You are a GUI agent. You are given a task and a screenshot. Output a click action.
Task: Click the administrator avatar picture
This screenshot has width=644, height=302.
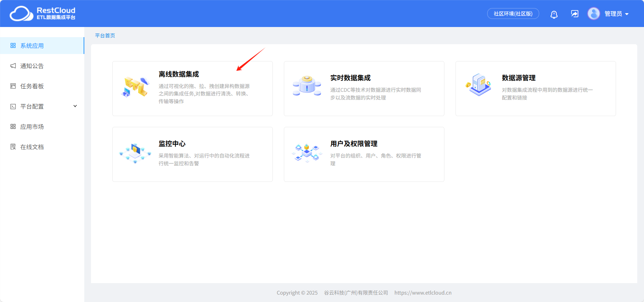pos(594,13)
